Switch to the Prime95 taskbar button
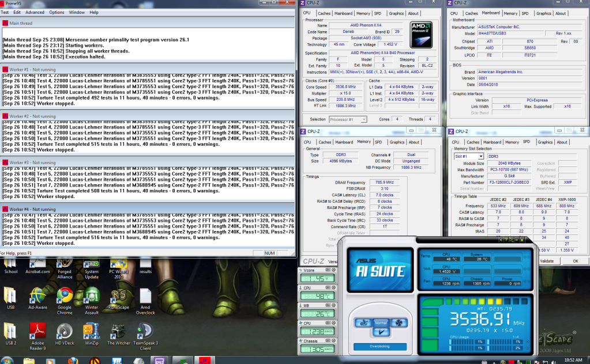 (x=205, y=361)
